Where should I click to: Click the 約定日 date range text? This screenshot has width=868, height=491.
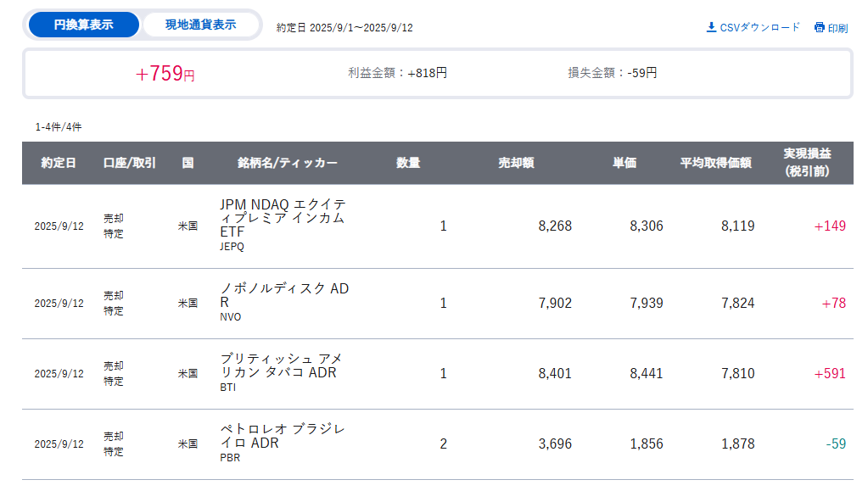344,28
